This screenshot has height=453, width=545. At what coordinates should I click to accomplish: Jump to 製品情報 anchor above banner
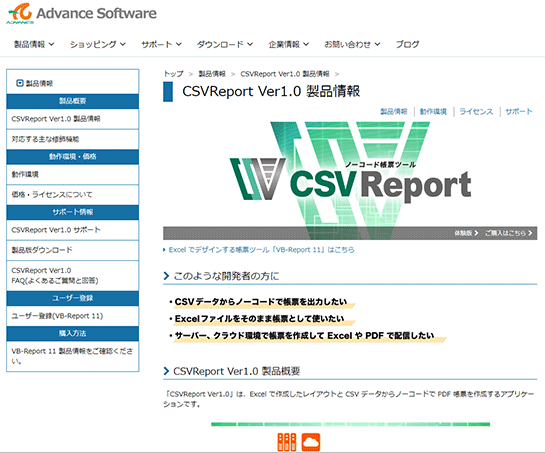click(393, 111)
